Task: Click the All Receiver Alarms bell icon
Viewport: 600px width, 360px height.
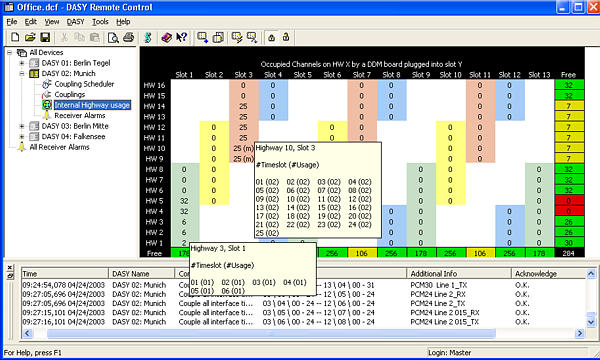Action: click(x=21, y=147)
